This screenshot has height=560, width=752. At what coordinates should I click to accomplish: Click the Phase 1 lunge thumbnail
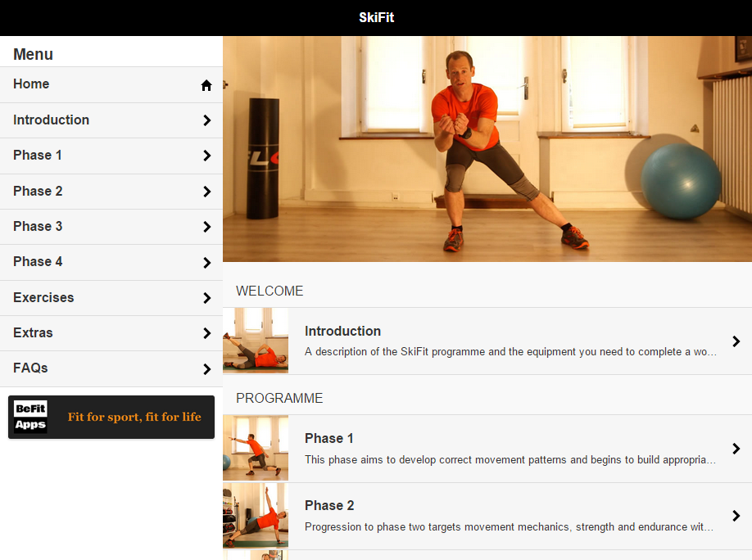256,448
